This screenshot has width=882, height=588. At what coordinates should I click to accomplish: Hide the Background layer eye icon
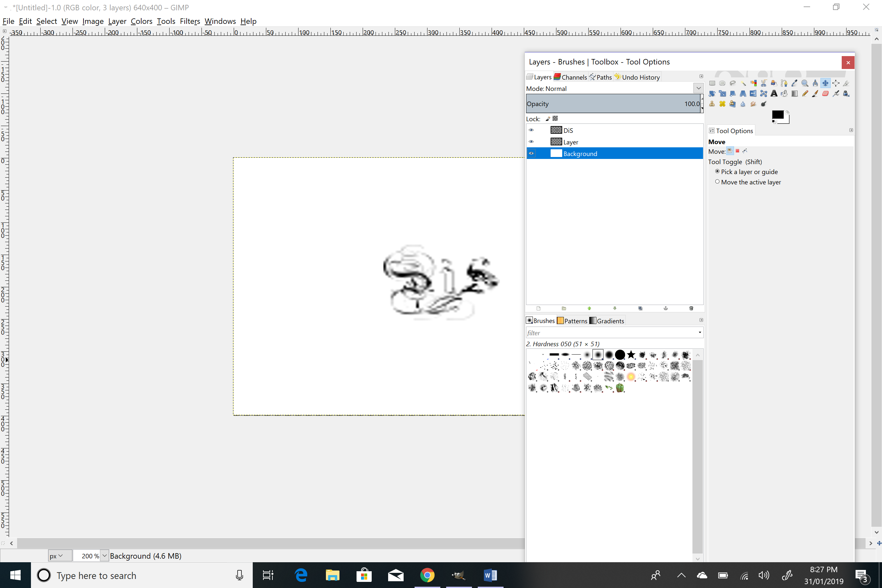(x=531, y=153)
